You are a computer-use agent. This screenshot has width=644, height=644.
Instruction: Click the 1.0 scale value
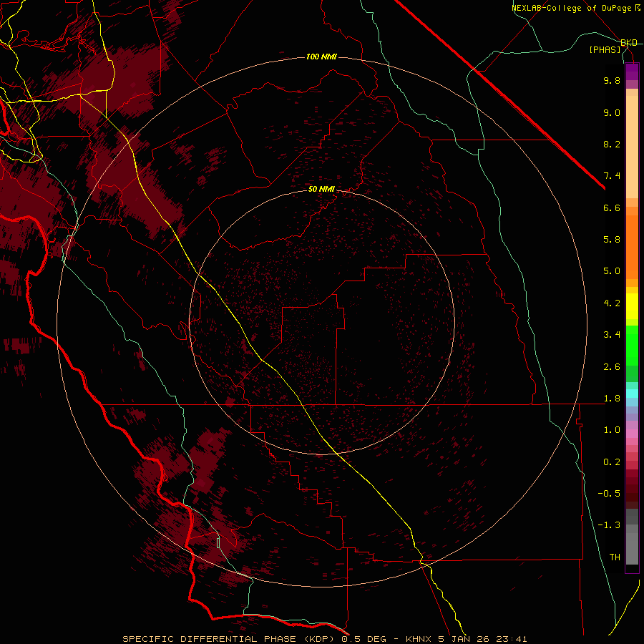(x=612, y=430)
